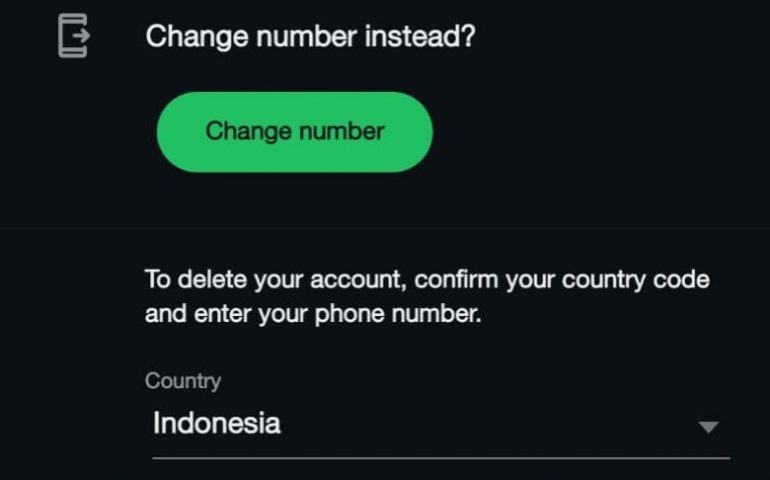Click the delete account instruction text
The image size is (770, 480).
coord(427,296)
